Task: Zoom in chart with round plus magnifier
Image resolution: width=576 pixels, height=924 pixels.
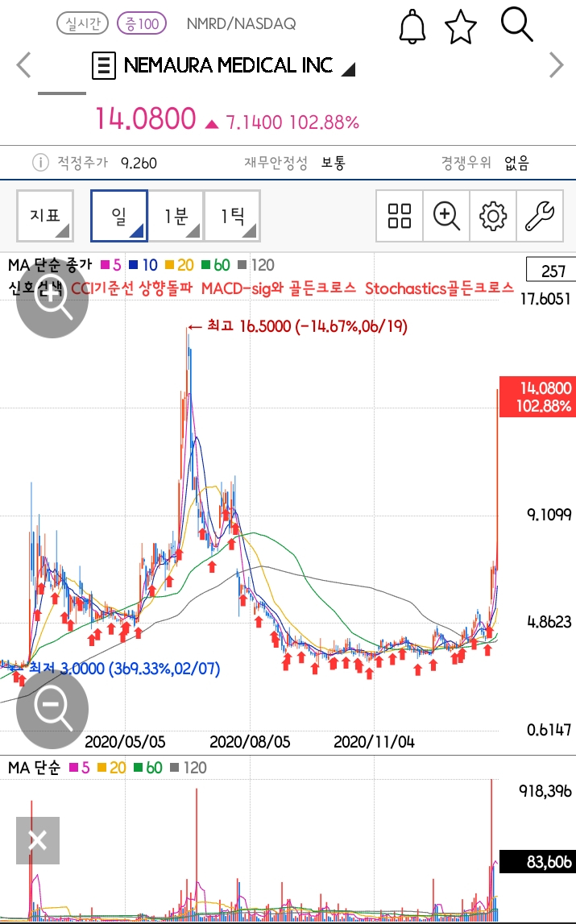Action: (52, 299)
